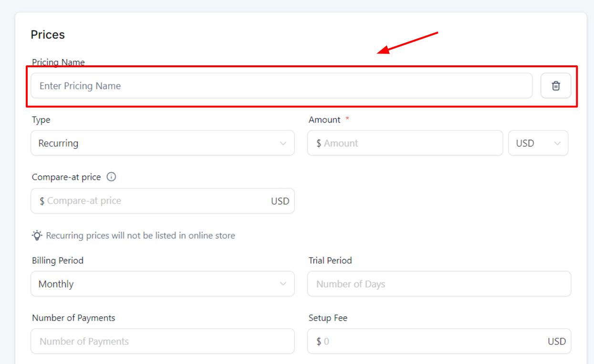Click the lightbulb hint icon
This screenshot has width=594, height=364.
click(37, 235)
